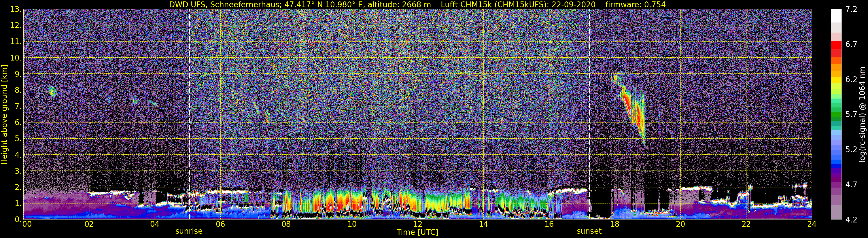868x238 pixels.
Task: Click the height tick label '1.'
Action: (x=18, y=204)
